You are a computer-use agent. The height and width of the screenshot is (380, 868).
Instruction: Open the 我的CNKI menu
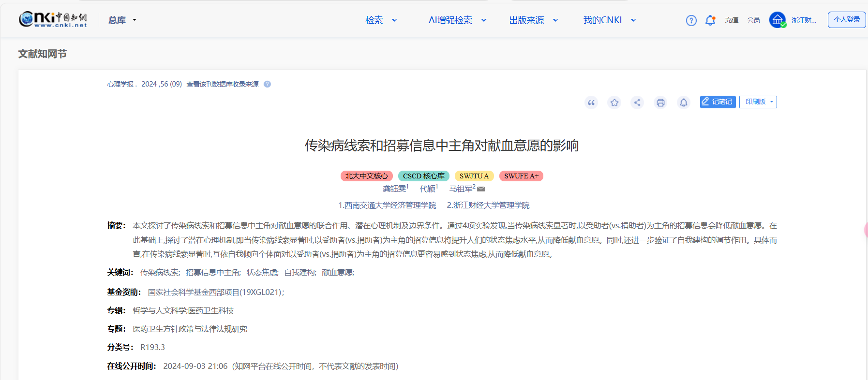(x=609, y=20)
